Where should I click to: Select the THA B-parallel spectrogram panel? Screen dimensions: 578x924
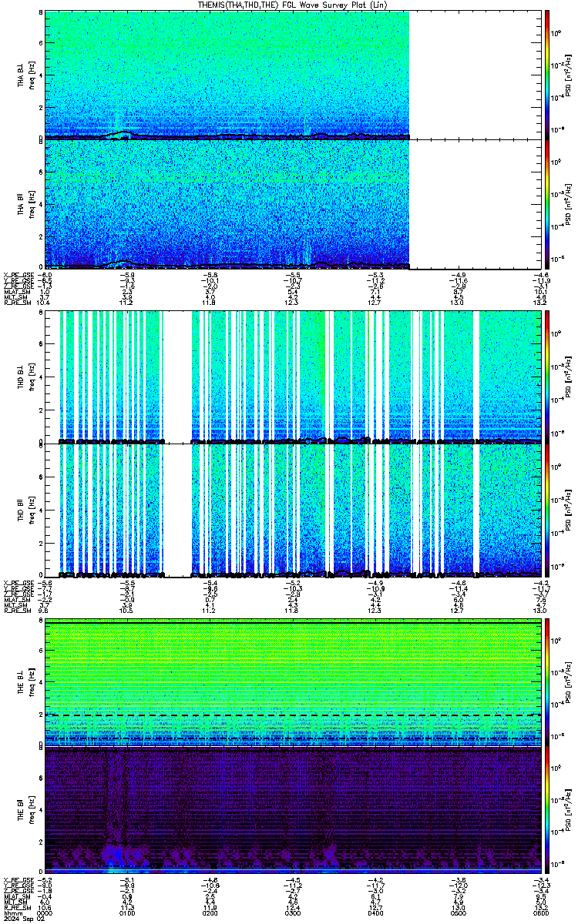(x=292, y=204)
